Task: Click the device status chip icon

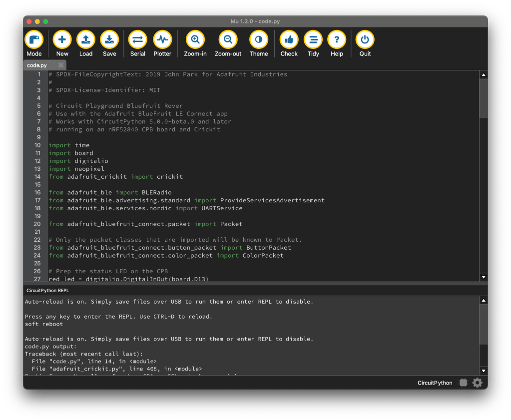Action: tap(464, 383)
